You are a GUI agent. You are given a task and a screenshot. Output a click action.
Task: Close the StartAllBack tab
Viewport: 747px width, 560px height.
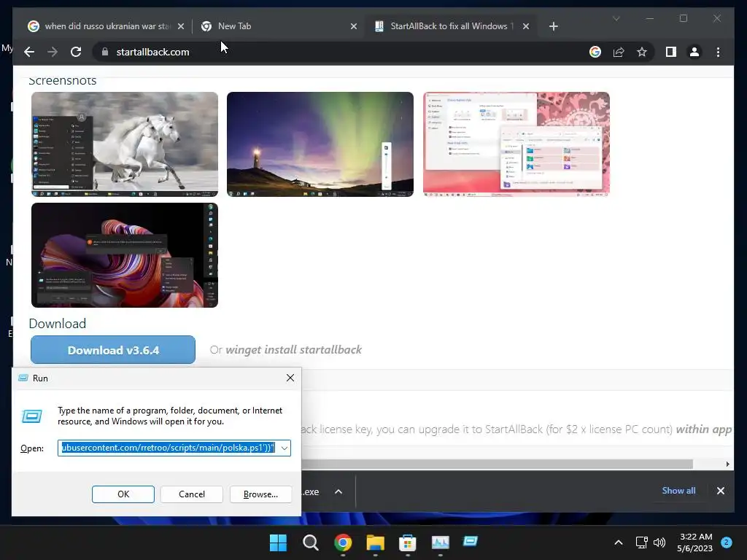pos(526,26)
